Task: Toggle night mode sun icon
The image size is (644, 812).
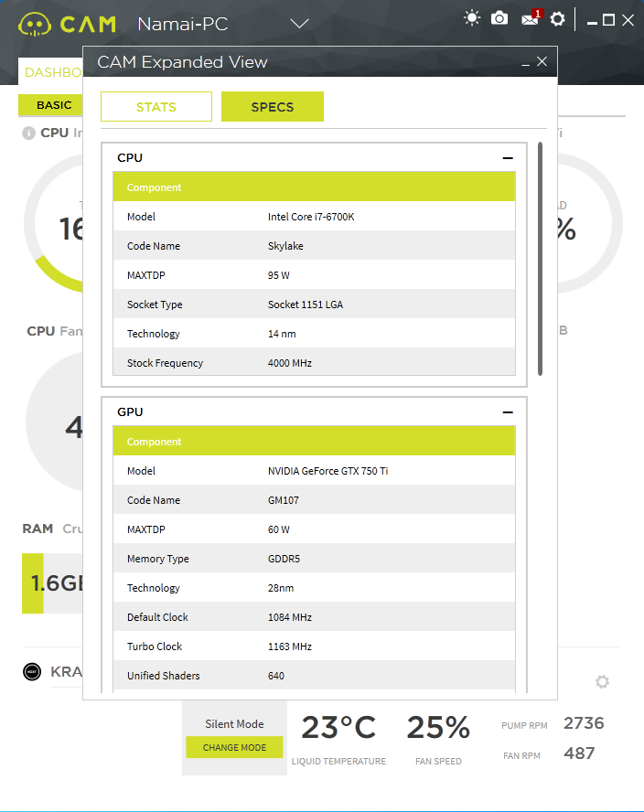Action: [471, 18]
